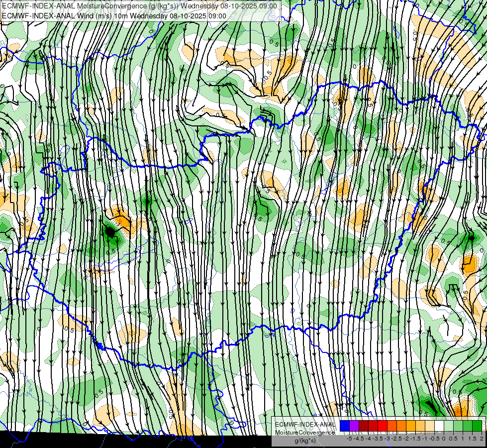Pick the light green swatch between 0.5 and 1

(458, 426)
